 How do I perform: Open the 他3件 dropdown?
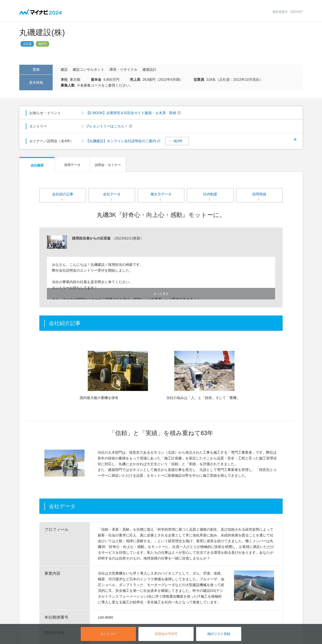click(177, 141)
